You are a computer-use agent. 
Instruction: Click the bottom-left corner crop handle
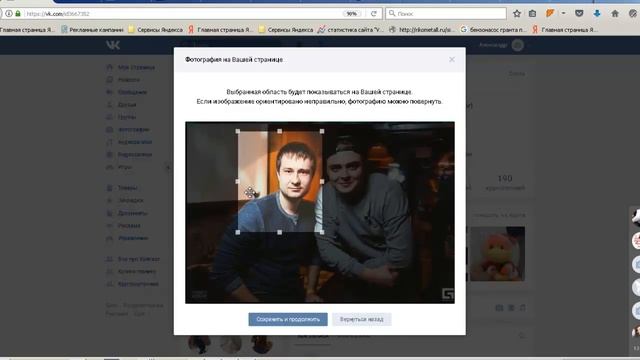[x=238, y=232]
